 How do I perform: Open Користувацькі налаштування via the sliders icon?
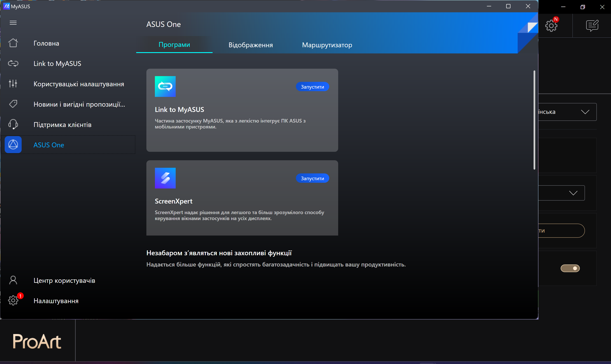pyautogui.click(x=13, y=83)
